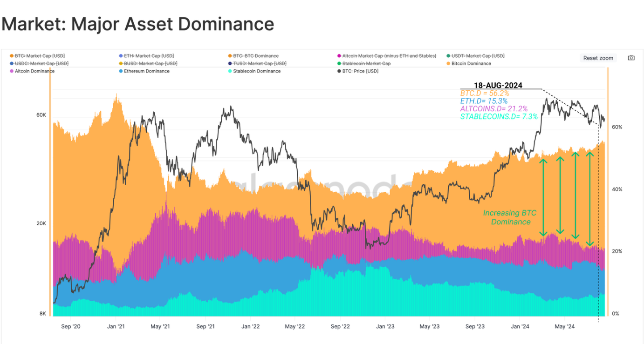Show the USDT: Market Cap [USD] series
Screen dimensions: 644x344
478,56
